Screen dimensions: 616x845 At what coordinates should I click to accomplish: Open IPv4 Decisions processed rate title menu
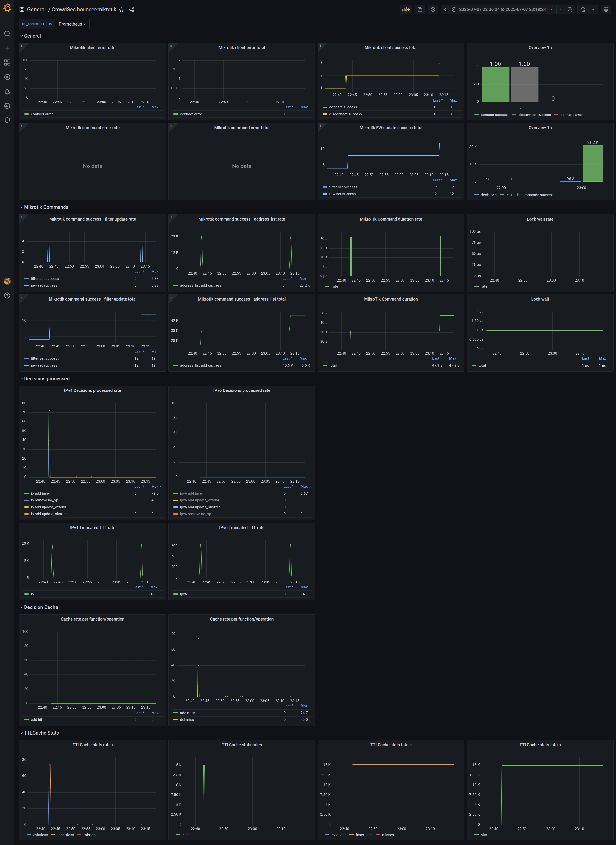[x=92, y=391]
